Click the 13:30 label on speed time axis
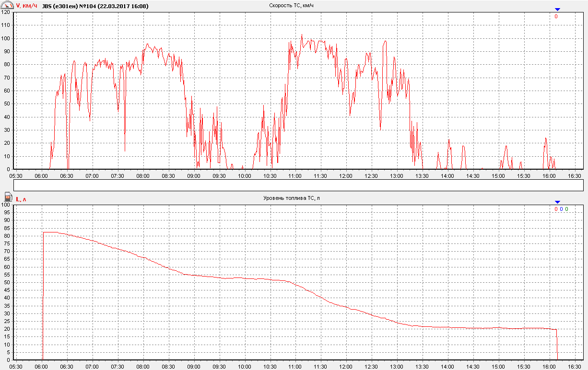The height and width of the screenshot is (370, 588). 422,176
